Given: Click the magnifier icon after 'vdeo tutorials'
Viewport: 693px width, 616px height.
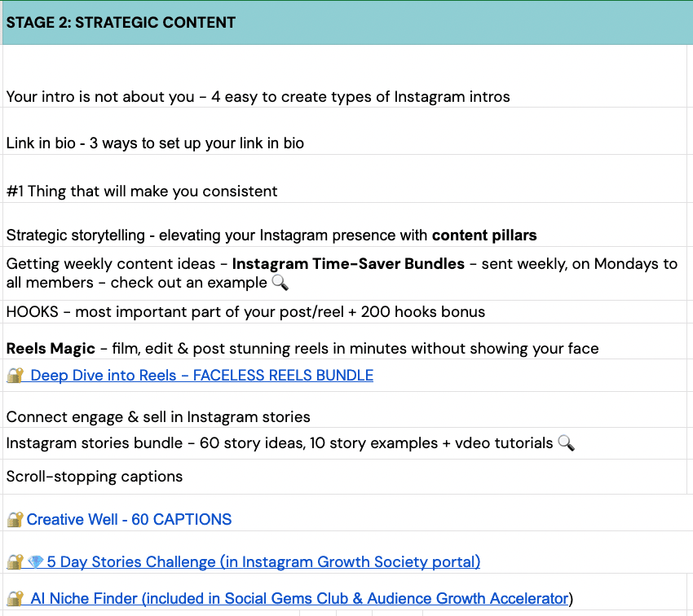Looking at the screenshot, I should tap(566, 443).
